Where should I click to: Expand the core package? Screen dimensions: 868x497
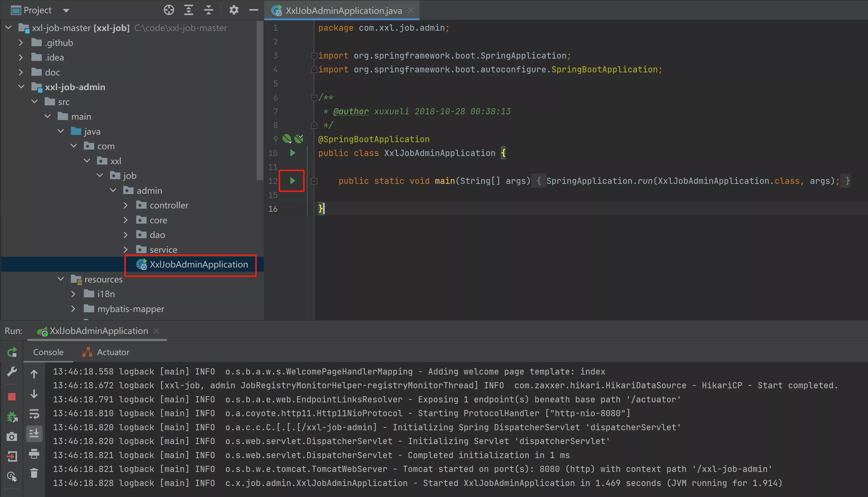126,220
